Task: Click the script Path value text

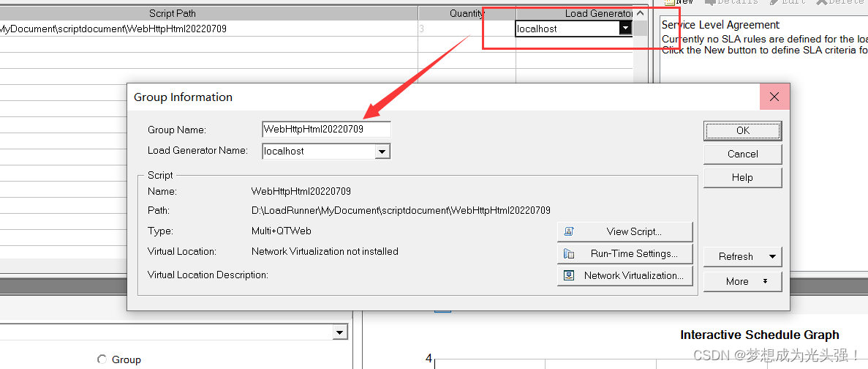Action: coord(401,211)
